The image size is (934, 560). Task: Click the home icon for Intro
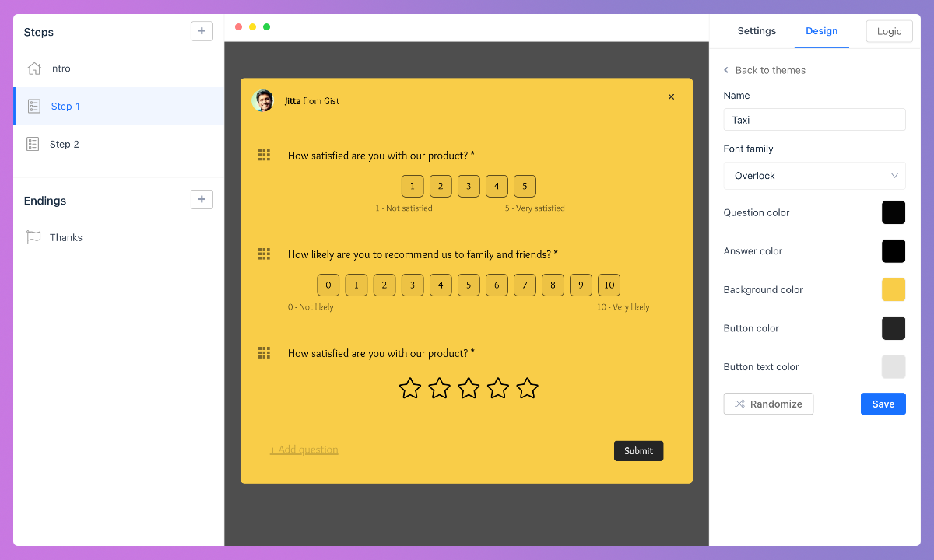34,68
